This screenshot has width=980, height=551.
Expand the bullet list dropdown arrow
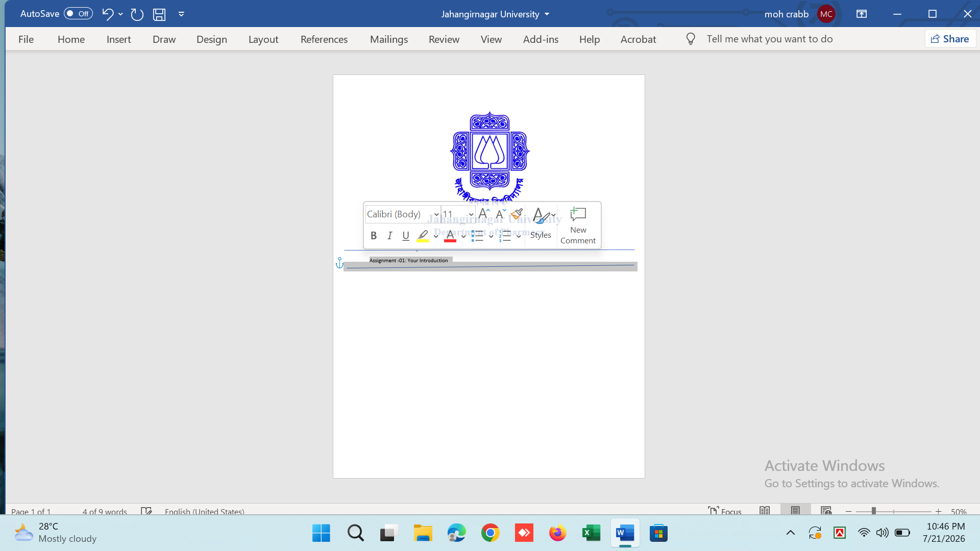pyautogui.click(x=491, y=236)
